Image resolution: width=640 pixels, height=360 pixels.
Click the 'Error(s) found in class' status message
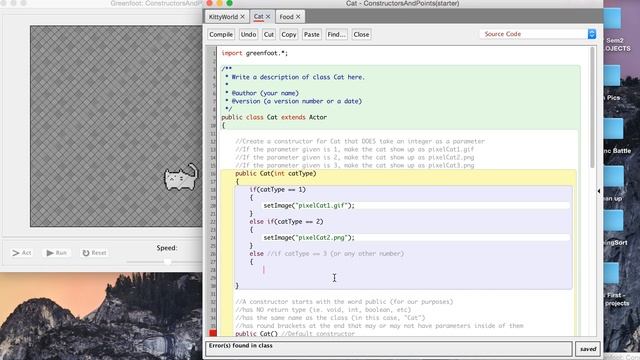[240, 346]
